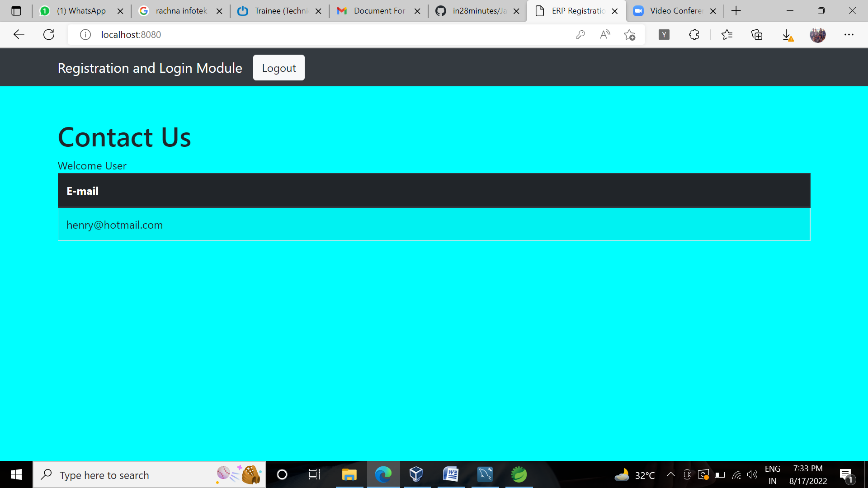Switch to the WhatsApp tab

pos(81,11)
